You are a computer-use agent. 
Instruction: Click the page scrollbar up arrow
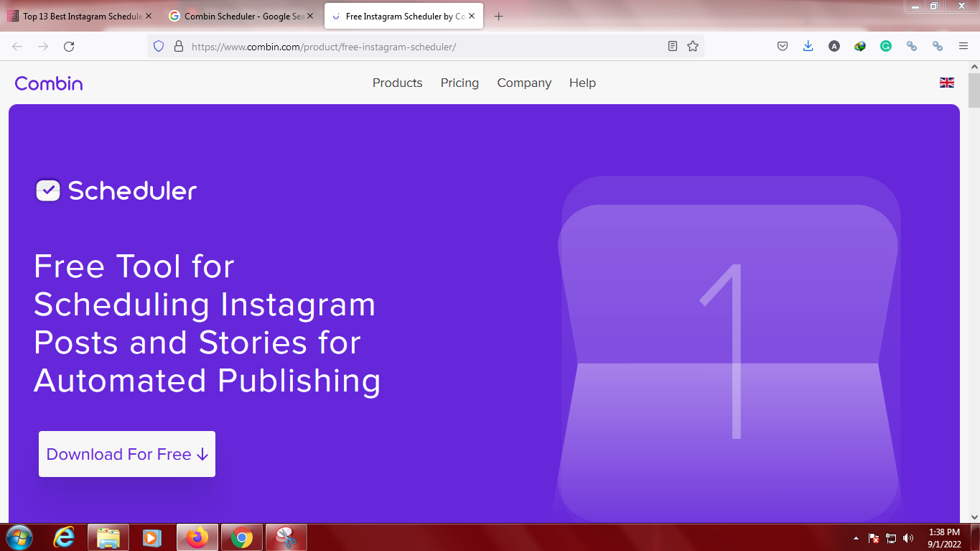click(974, 67)
